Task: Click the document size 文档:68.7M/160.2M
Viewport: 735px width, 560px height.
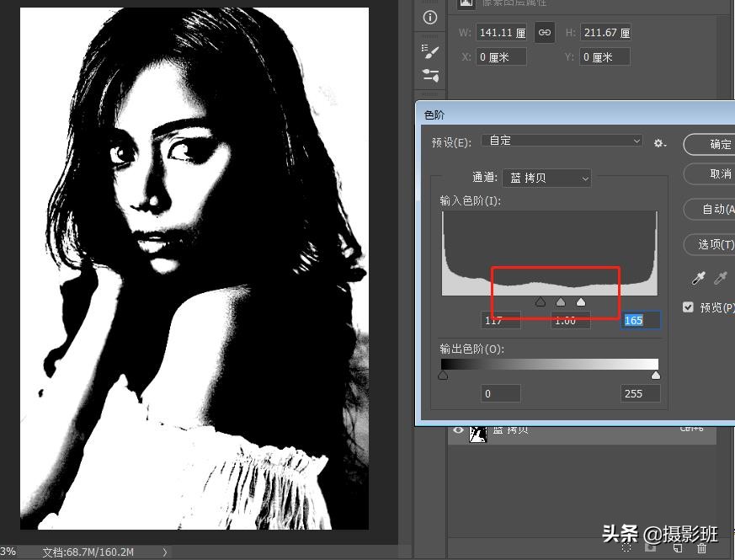Action: tap(88, 552)
